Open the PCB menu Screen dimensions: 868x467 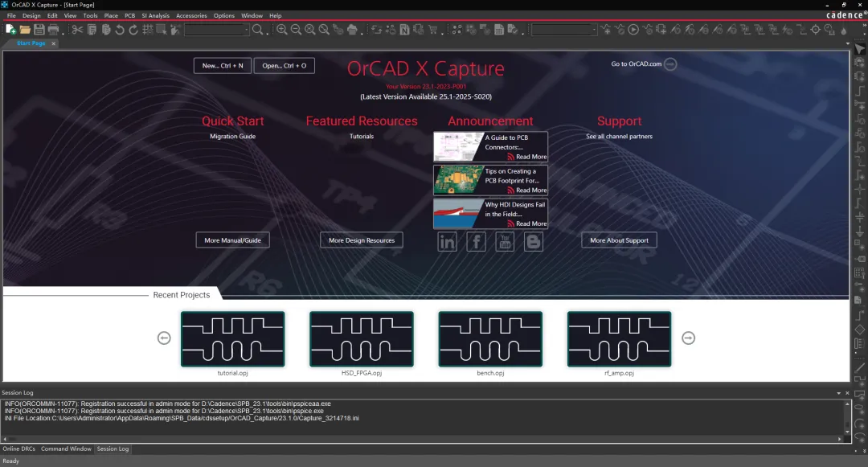130,15
